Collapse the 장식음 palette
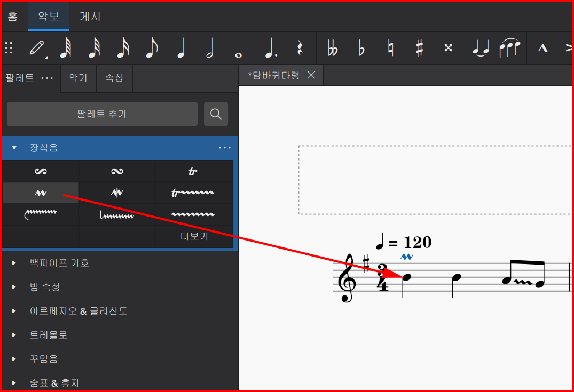The image size is (574, 392). coord(14,148)
